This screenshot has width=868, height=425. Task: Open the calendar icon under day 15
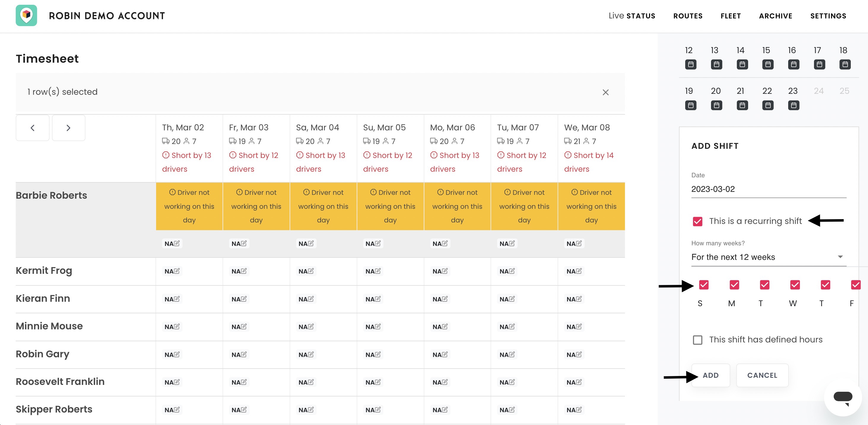click(x=768, y=64)
